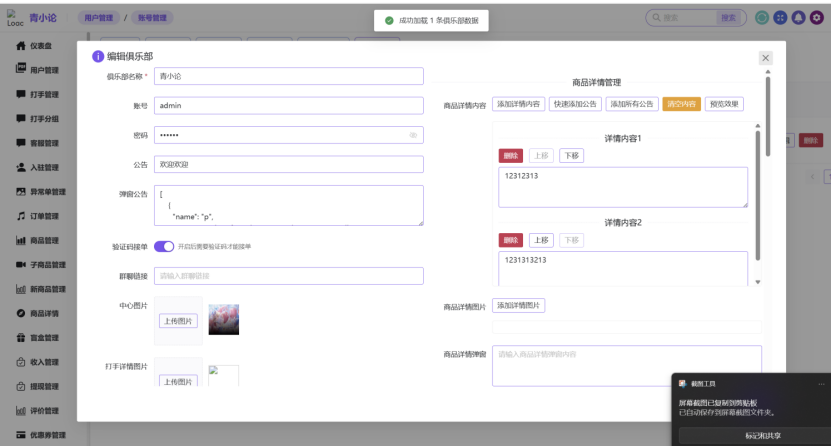Click 预览效果 button
831x446 pixels.
pyautogui.click(x=724, y=104)
